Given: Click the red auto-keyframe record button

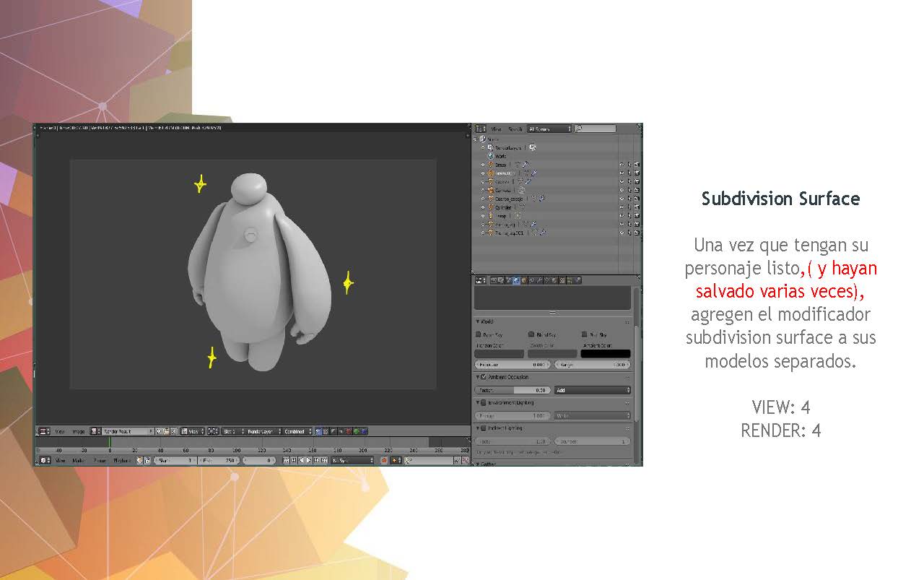Looking at the screenshot, I should pyautogui.click(x=384, y=460).
